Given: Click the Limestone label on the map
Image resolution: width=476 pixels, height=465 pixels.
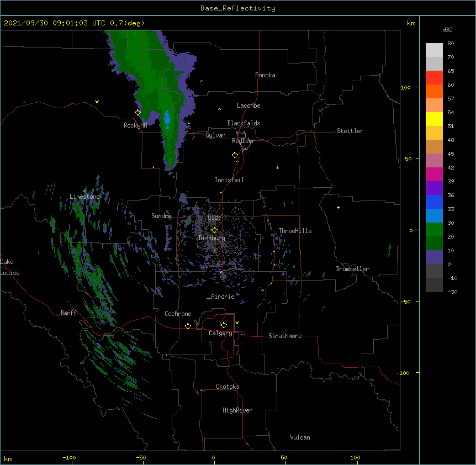Looking at the screenshot, I should tap(84, 197).
